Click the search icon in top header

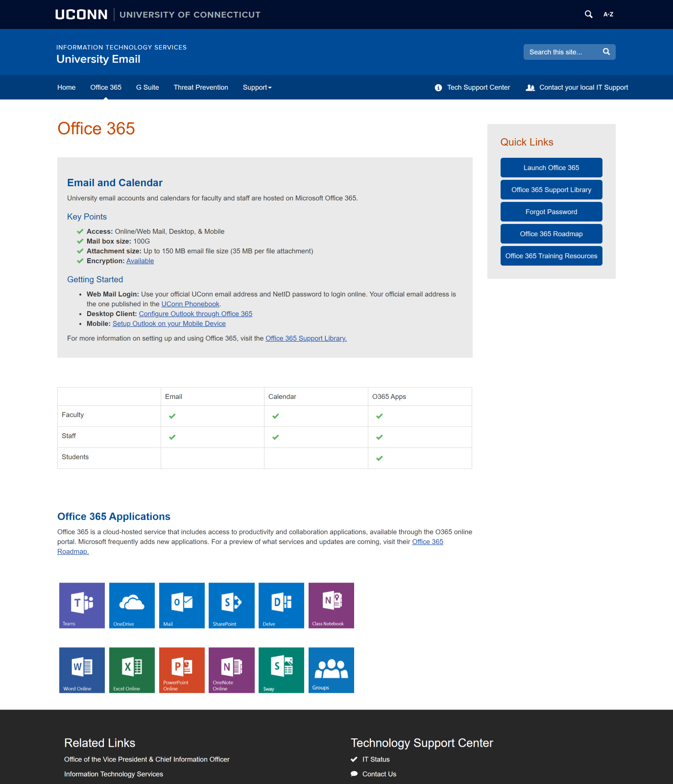tap(588, 14)
